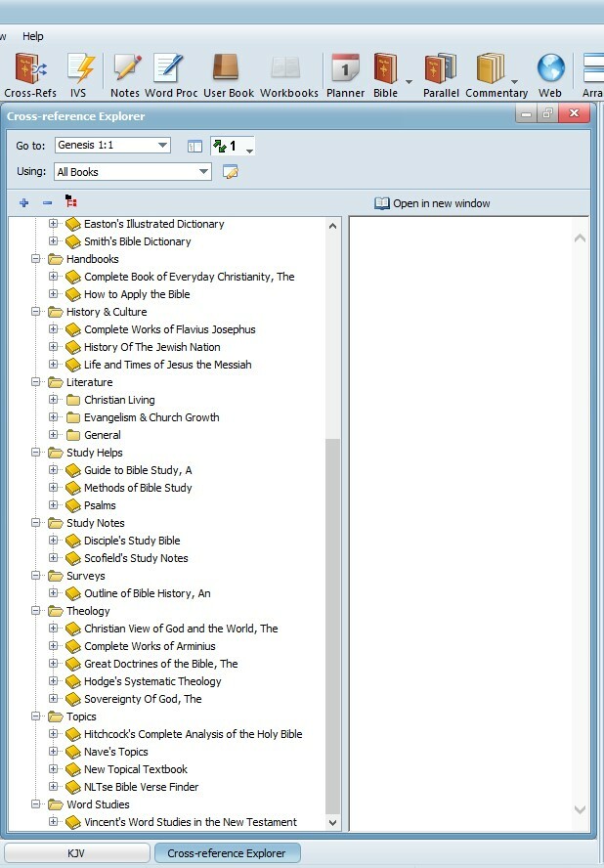Open the Parallel Bible tool
604x868 pixels.
pos(441,75)
